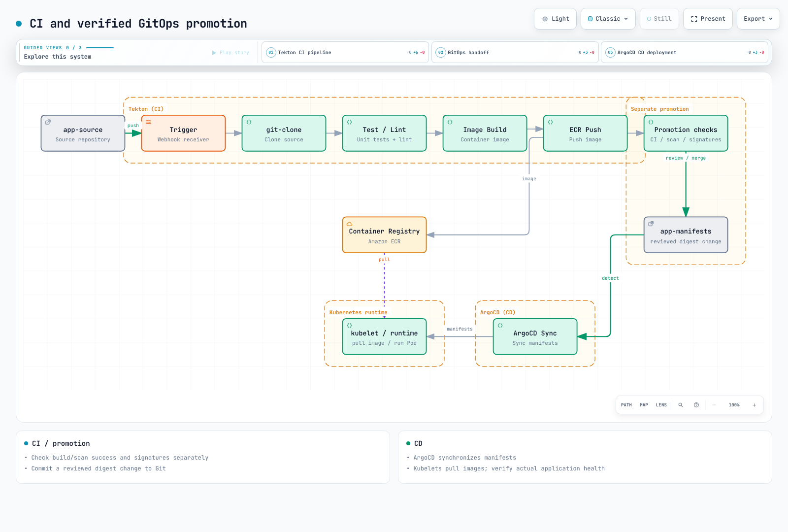
Task: Click the search magnifier icon in canvas toolbar
Action: [x=681, y=405]
